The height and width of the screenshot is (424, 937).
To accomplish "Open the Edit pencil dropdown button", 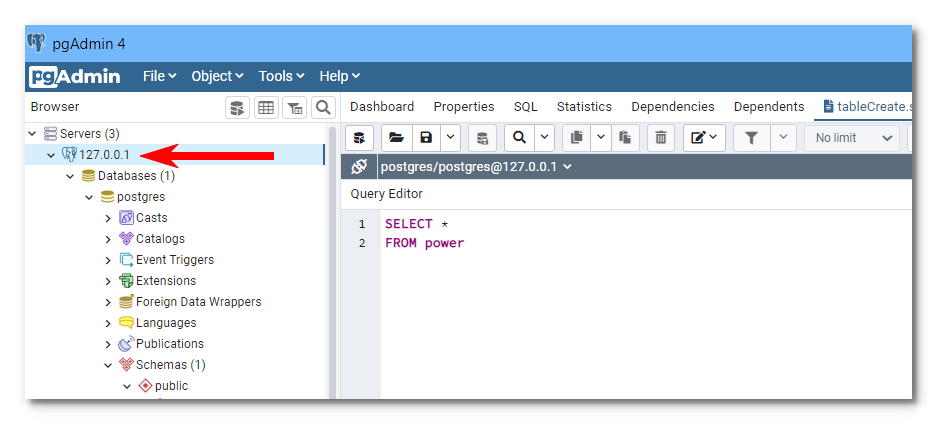I will (x=704, y=138).
